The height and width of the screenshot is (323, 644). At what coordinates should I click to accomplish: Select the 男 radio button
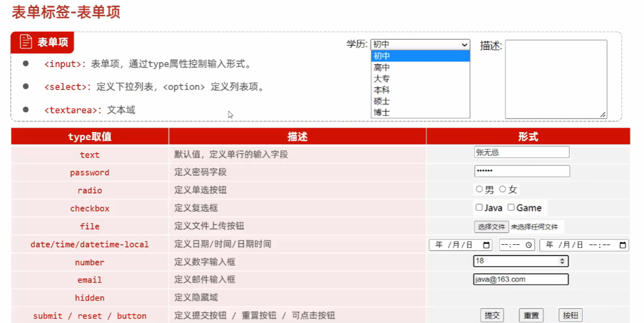pyautogui.click(x=479, y=189)
